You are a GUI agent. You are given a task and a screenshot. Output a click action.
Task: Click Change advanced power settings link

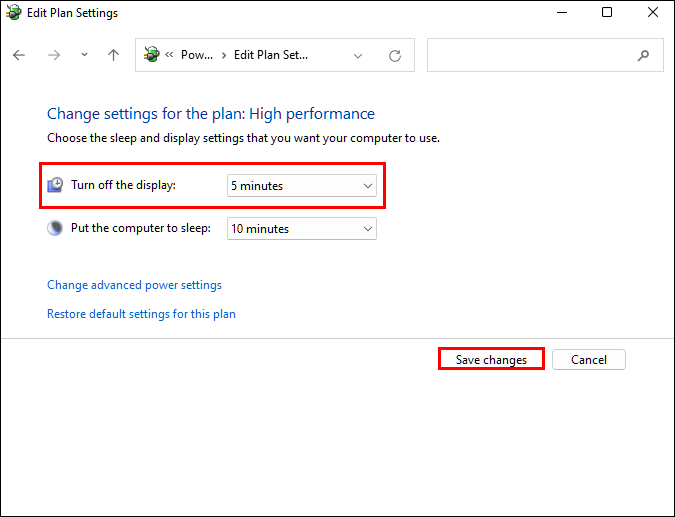tap(134, 285)
